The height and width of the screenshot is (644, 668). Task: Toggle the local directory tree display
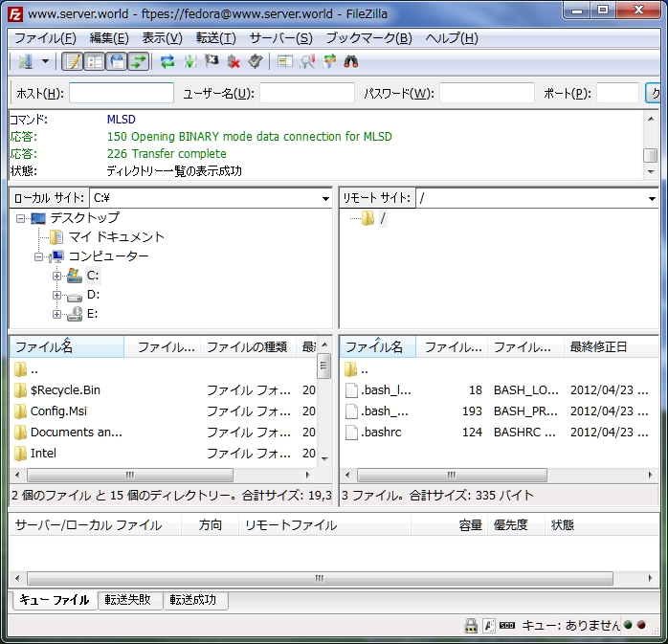(95, 62)
